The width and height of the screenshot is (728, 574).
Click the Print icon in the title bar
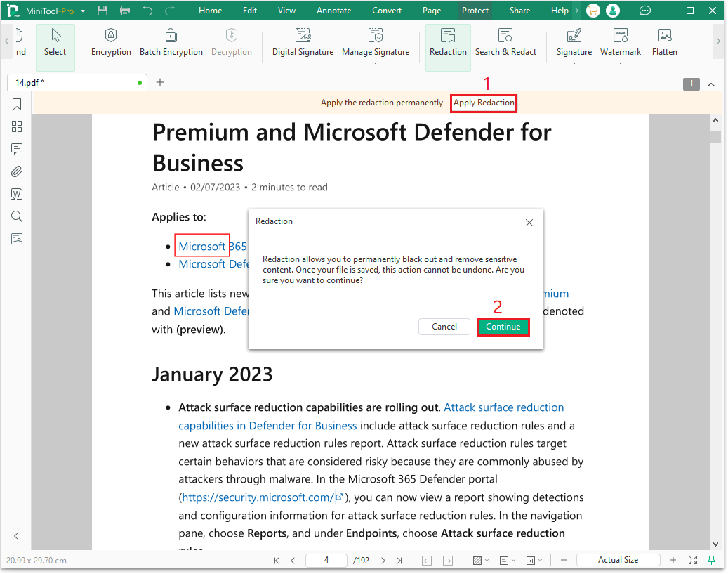125,10
